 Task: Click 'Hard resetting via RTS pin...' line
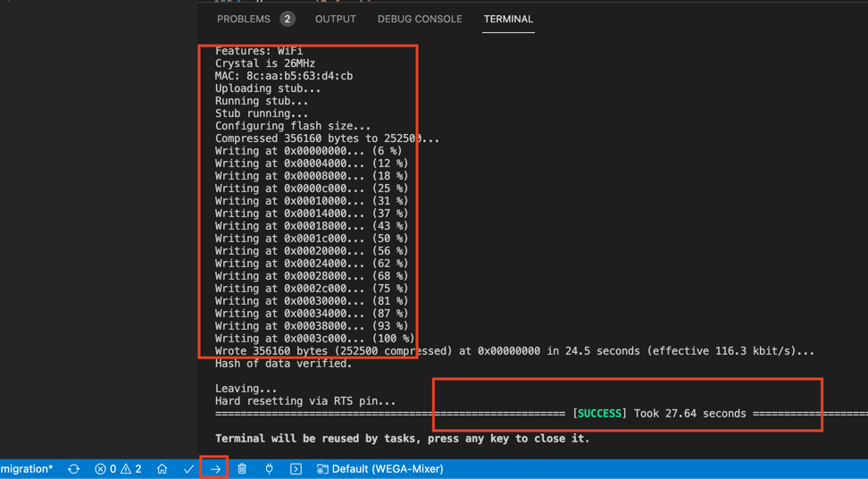305,401
